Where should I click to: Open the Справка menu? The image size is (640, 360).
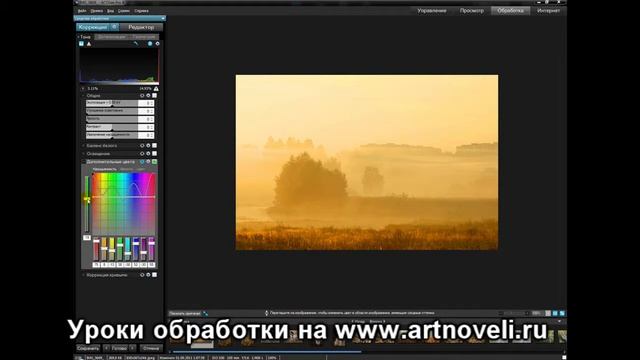[x=142, y=11]
